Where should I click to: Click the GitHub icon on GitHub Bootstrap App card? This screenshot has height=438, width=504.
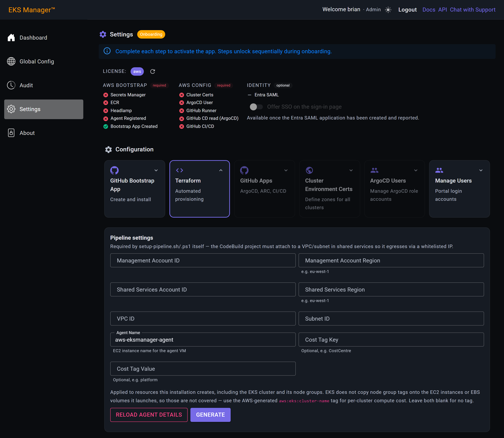click(x=114, y=170)
